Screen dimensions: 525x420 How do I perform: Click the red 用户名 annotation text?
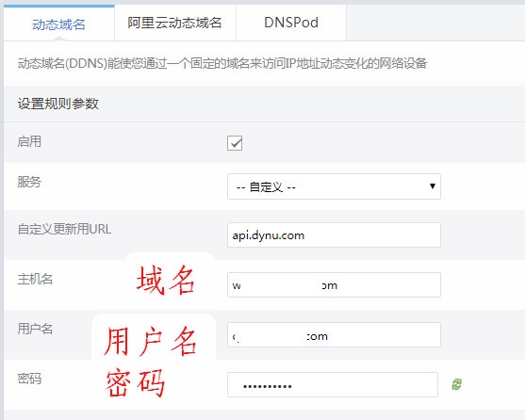(150, 341)
